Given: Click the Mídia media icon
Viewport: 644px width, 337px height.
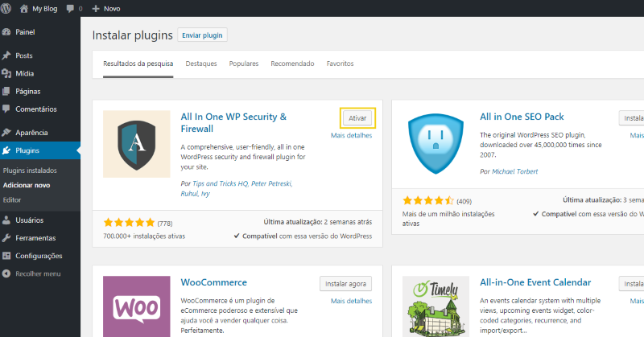Looking at the screenshot, I should point(6,73).
